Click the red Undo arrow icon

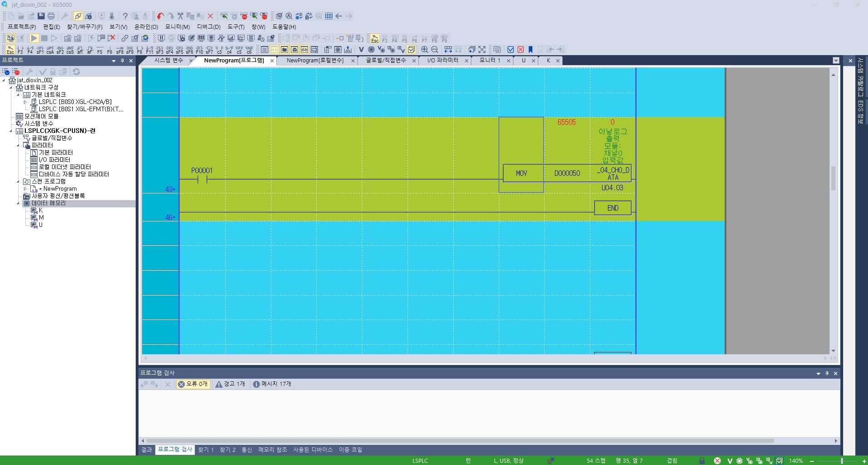point(161,16)
